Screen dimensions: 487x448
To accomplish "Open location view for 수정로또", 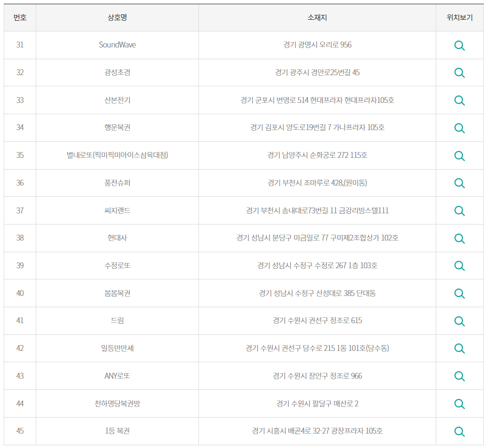I will coord(459,266).
